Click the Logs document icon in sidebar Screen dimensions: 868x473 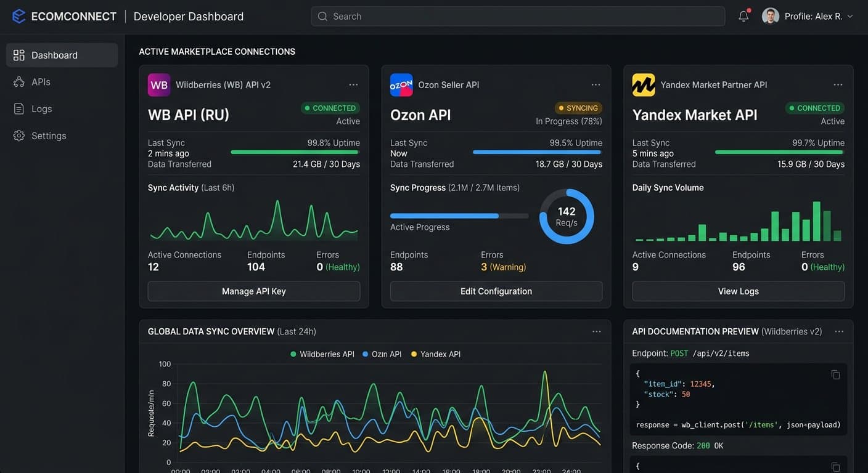(x=18, y=108)
